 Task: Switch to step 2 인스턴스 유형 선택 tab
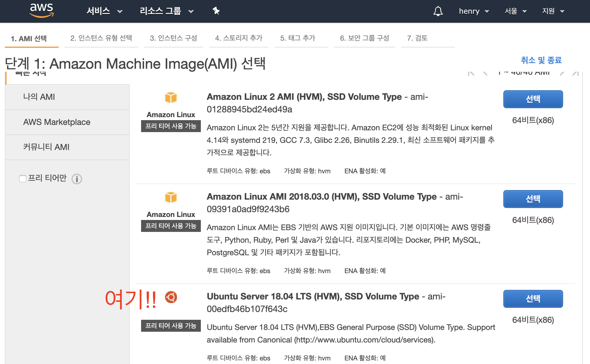coord(101,38)
